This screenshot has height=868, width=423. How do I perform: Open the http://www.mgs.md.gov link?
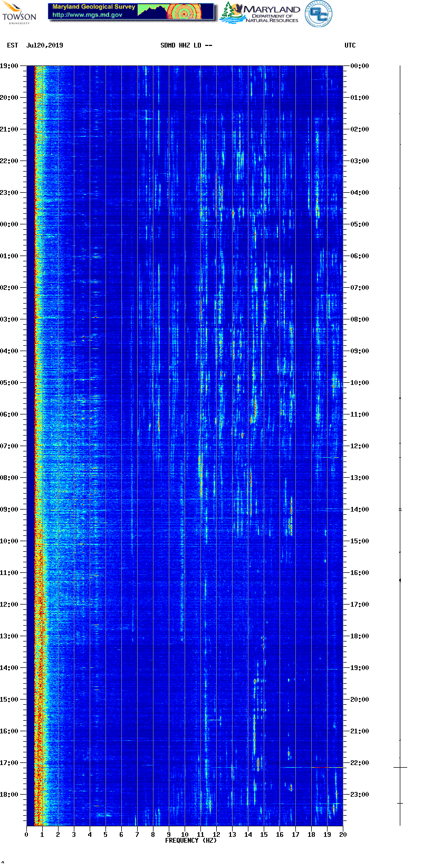(87, 15)
